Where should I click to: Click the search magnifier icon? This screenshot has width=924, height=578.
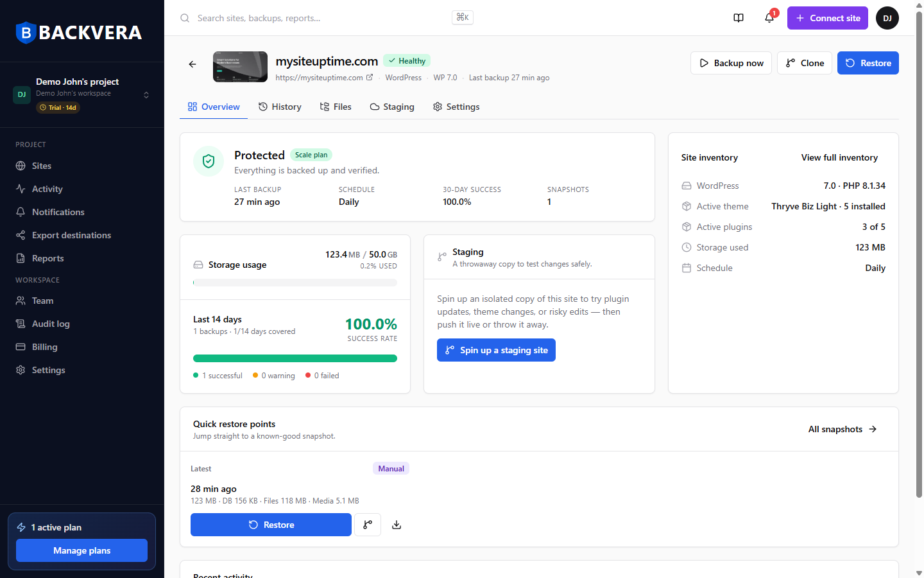coord(185,18)
